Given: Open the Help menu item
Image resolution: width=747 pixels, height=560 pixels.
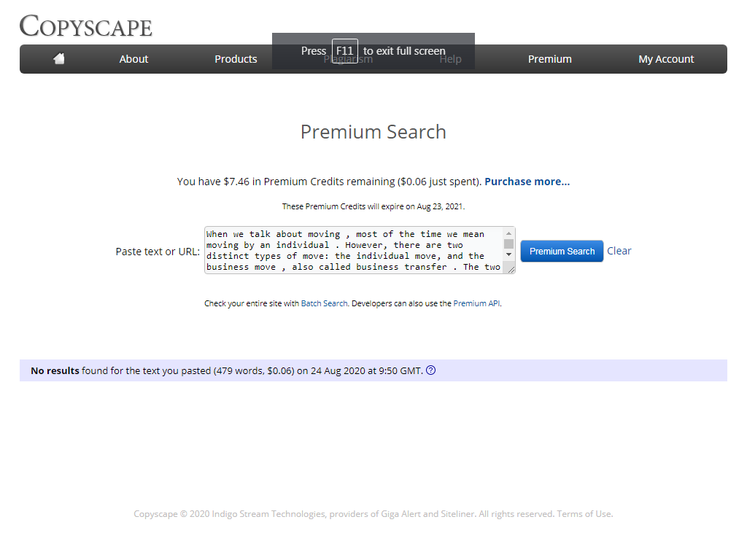Looking at the screenshot, I should point(451,59).
